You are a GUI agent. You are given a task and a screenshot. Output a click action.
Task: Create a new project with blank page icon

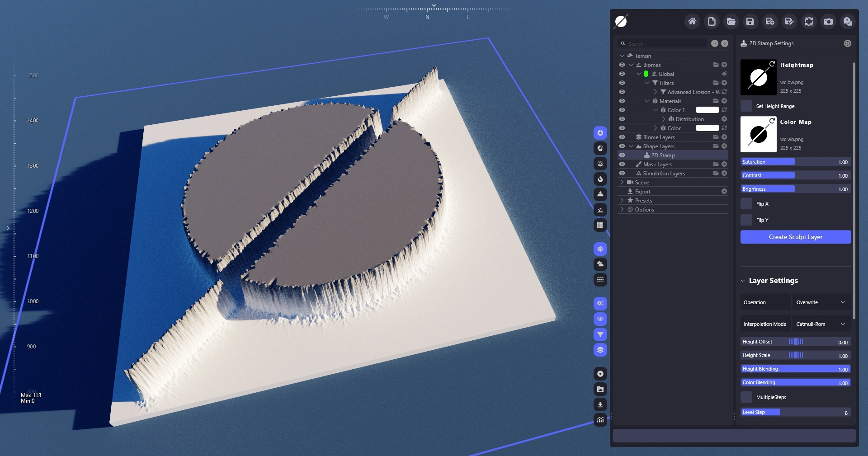click(x=712, y=21)
